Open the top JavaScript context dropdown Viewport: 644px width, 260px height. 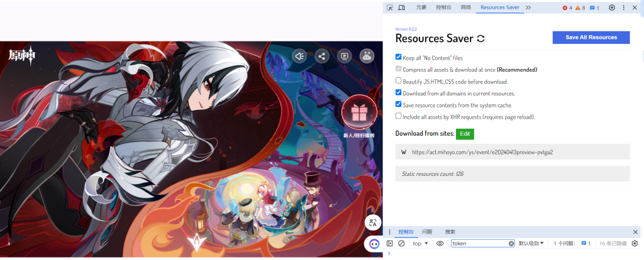click(420, 244)
